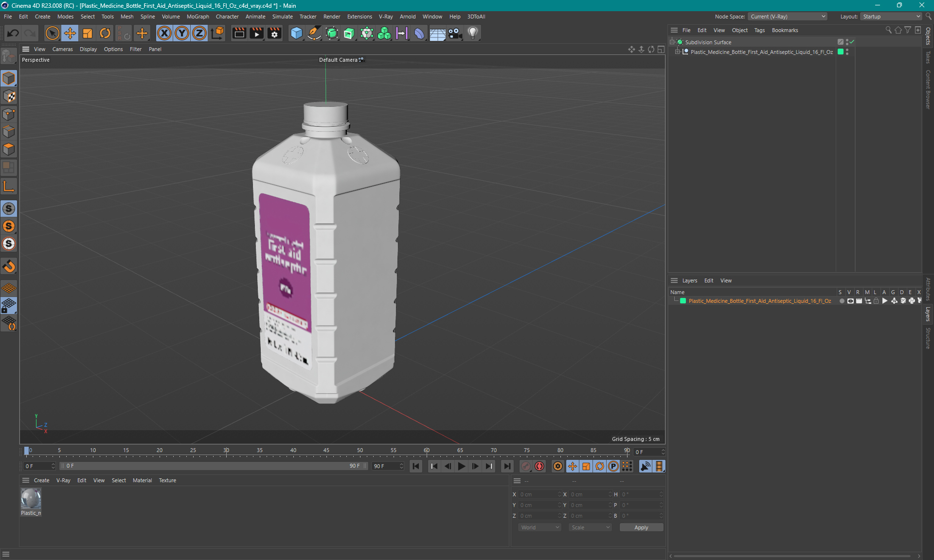Step to next frame
Image resolution: width=934 pixels, height=560 pixels.
[475, 466]
